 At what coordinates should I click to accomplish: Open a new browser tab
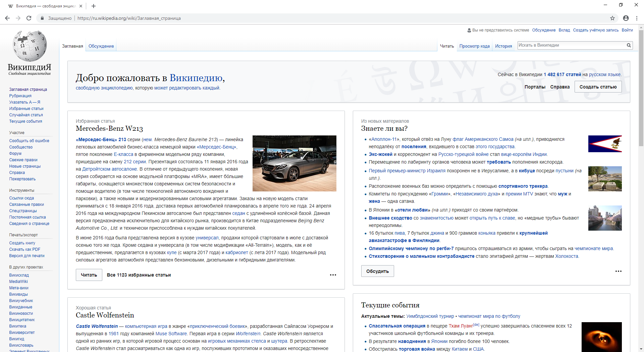click(94, 6)
